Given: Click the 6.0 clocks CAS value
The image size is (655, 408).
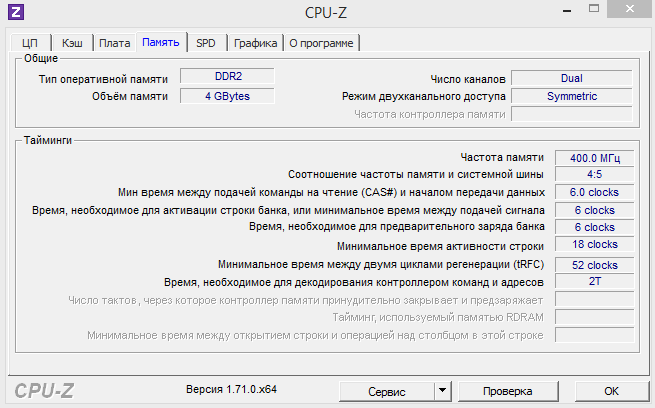Looking at the screenshot, I should point(595,193).
